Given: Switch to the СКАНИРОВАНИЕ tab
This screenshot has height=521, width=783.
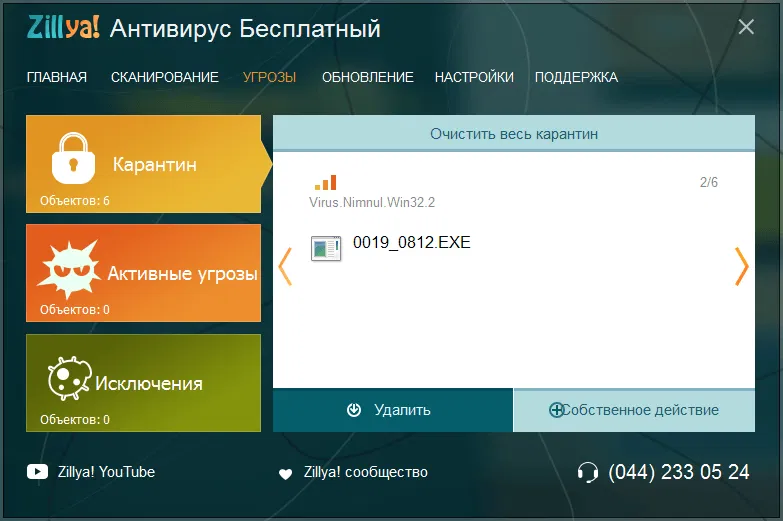Looking at the screenshot, I should (x=165, y=77).
